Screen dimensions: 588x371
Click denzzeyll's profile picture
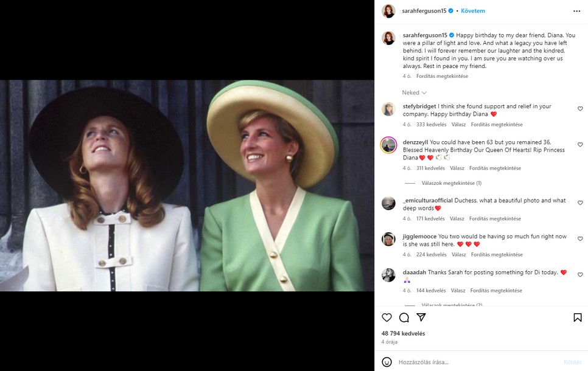point(388,145)
